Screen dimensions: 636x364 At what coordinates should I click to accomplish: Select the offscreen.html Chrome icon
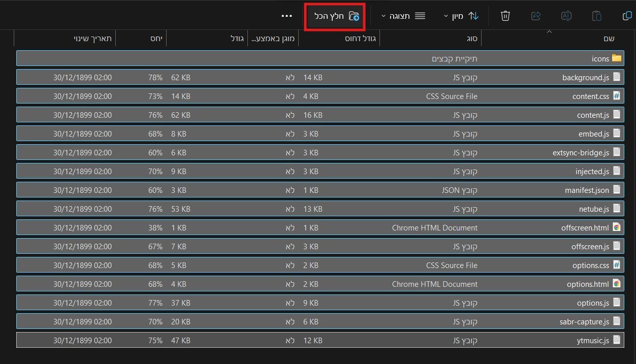coord(617,227)
